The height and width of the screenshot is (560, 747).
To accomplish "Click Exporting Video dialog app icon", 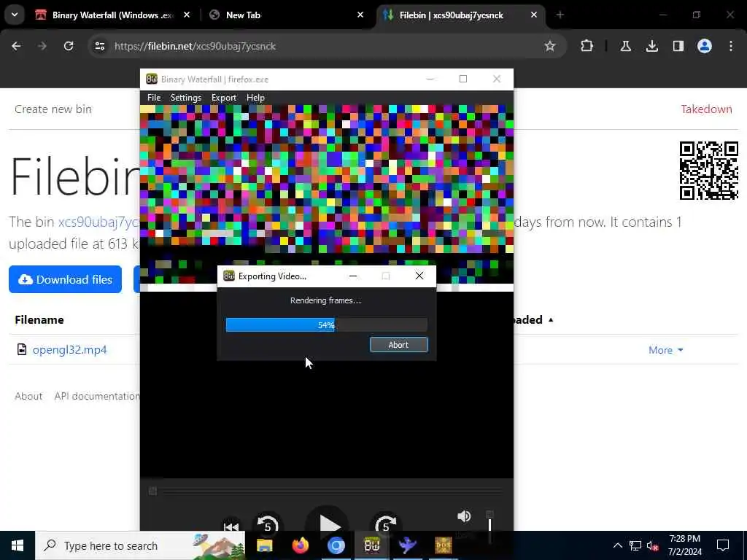I will (229, 276).
